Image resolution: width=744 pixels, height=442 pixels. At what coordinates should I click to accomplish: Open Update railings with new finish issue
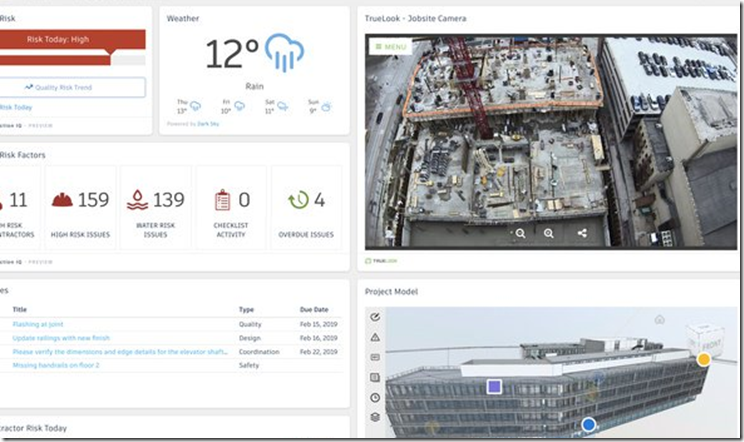(61, 338)
